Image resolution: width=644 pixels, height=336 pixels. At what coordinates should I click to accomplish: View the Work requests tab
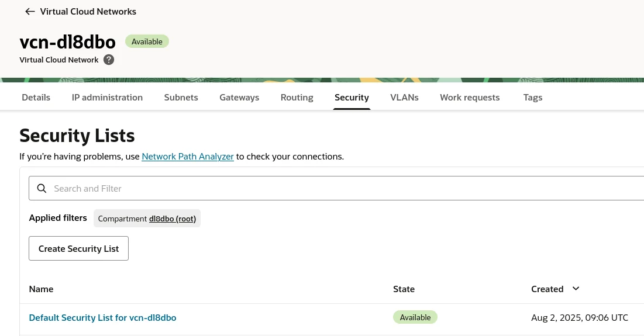tap(470, 98)
